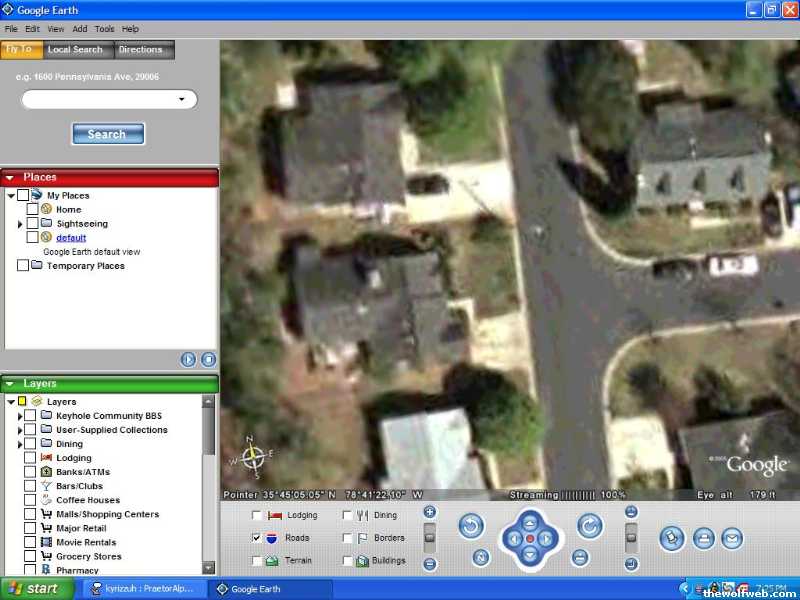Click the zoom slider handle
The height and width of the screenshot is (600, 800).
430,538
